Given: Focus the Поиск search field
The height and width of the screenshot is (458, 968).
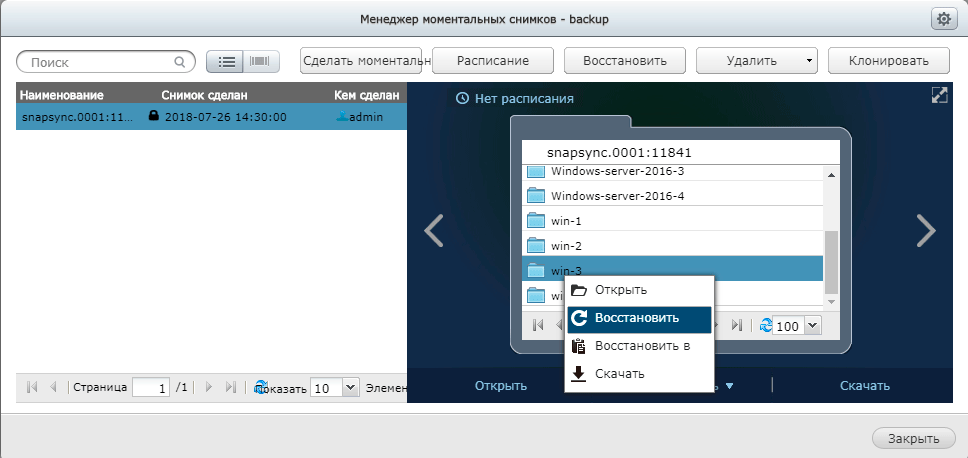Looking at the screenshot, I should coord(106,62).
